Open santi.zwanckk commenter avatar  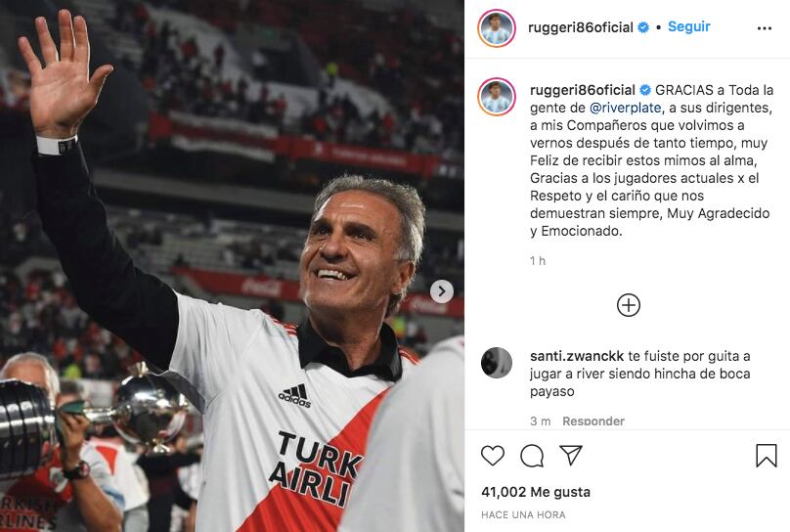coord(497,363)
